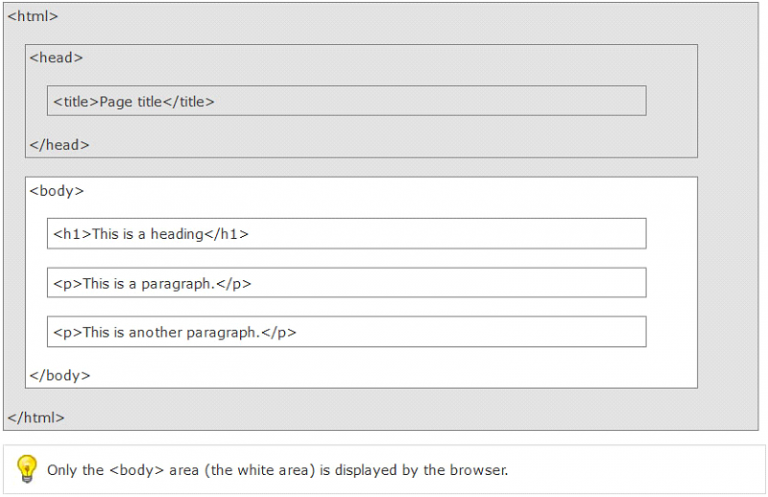Click the closing </h1> tag
The width and height of the screenshot is (768, 497).
pyautogui.click(x=226, y=234)
